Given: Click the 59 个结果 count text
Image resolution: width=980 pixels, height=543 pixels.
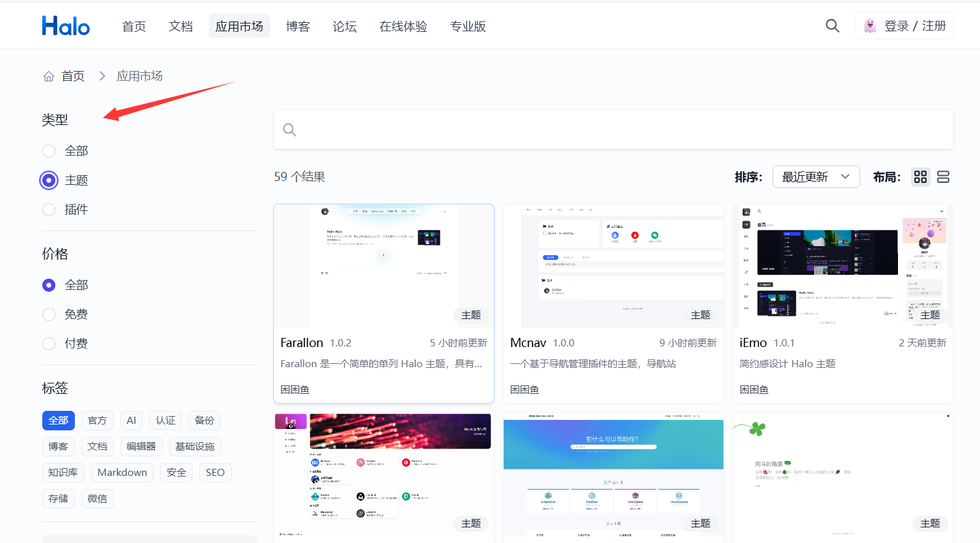Looking at the screenshot, I should pos(299,177).
